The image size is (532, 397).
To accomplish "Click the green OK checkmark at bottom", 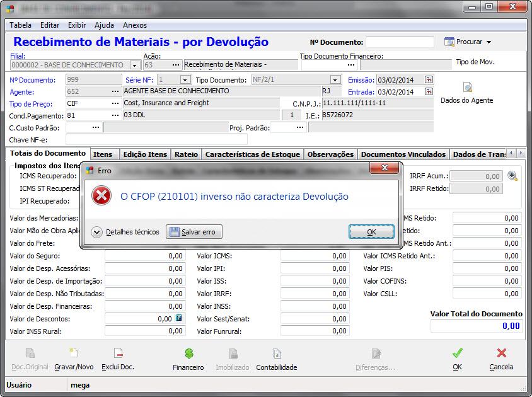I will pos(457,354).
